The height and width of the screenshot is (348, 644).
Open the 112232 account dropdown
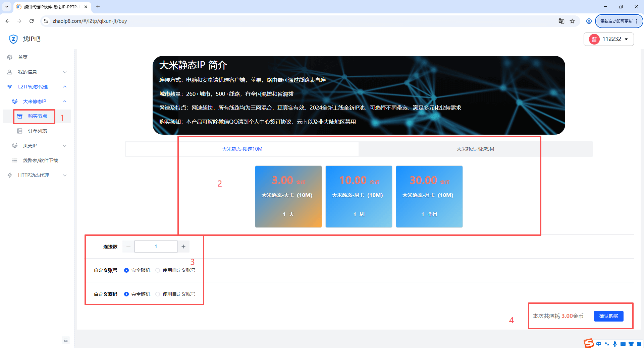click(609, 39)
